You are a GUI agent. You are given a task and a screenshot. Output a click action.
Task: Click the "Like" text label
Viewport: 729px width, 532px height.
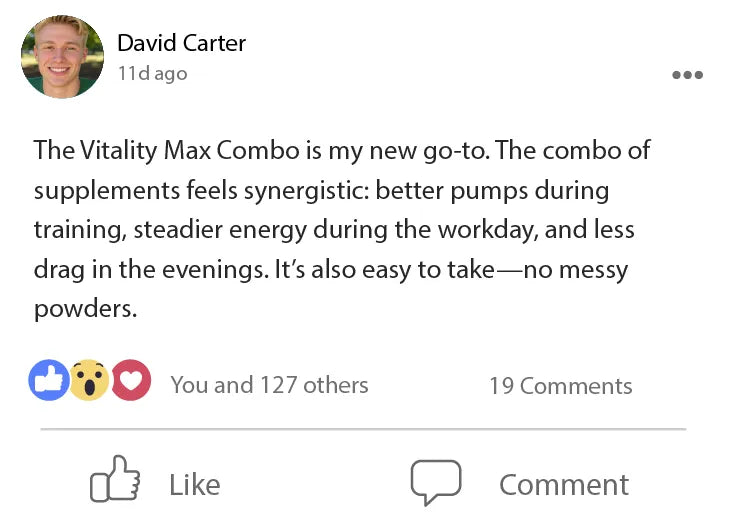click(x=194, y=485)
